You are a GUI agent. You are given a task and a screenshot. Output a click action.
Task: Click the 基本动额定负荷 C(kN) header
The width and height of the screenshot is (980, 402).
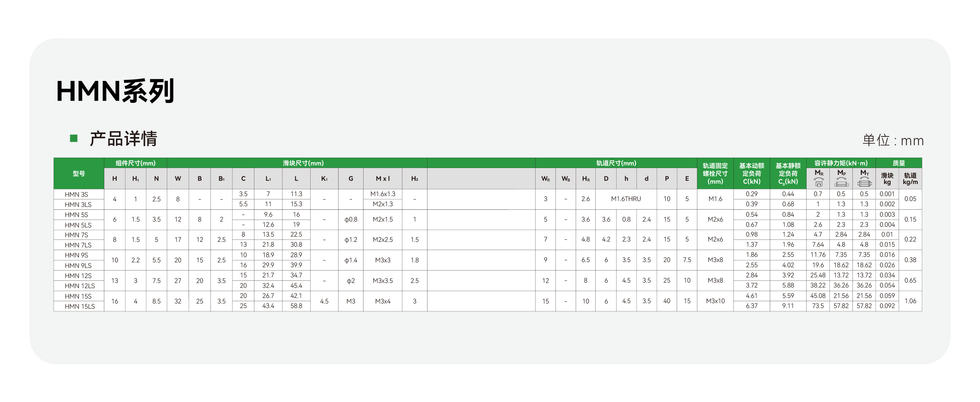click(x=751, y=174)
